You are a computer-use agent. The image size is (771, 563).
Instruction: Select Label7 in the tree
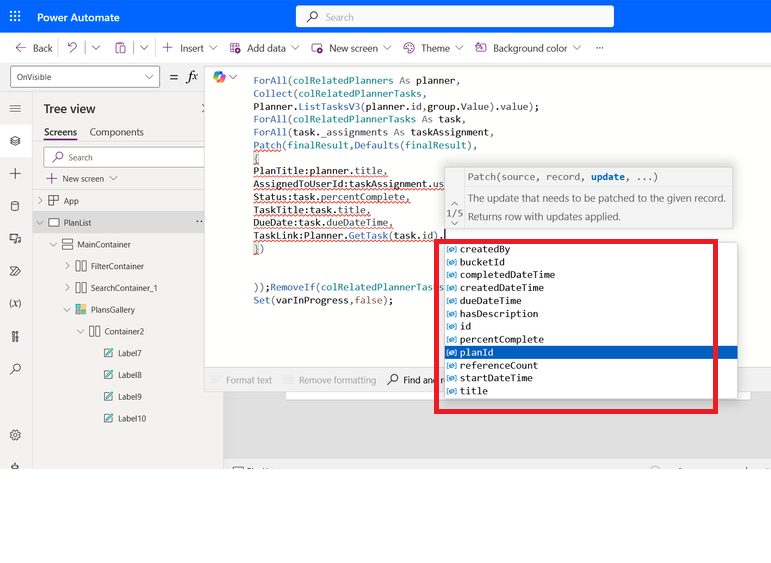(129, 353)
